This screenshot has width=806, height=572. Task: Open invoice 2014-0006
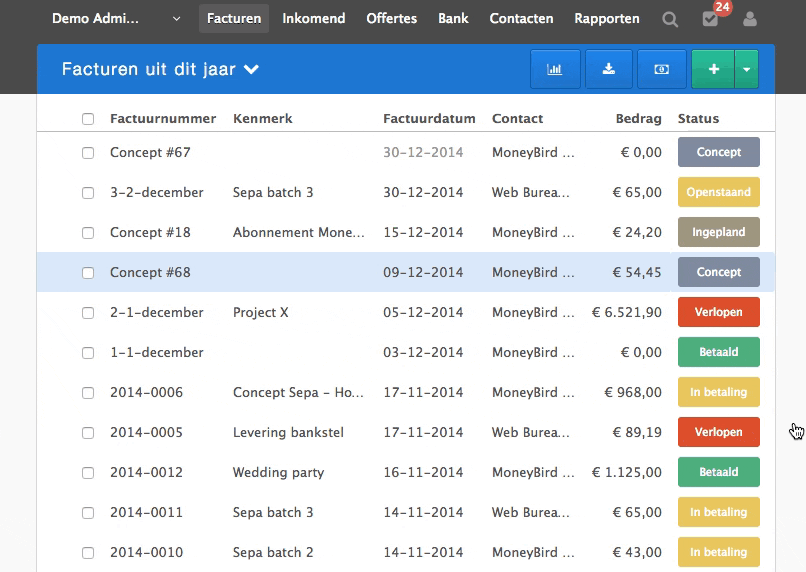[x=146, y=392]
